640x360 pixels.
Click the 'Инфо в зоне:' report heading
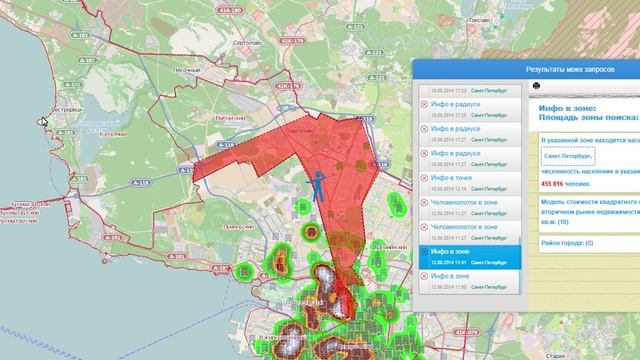point(567,109)
